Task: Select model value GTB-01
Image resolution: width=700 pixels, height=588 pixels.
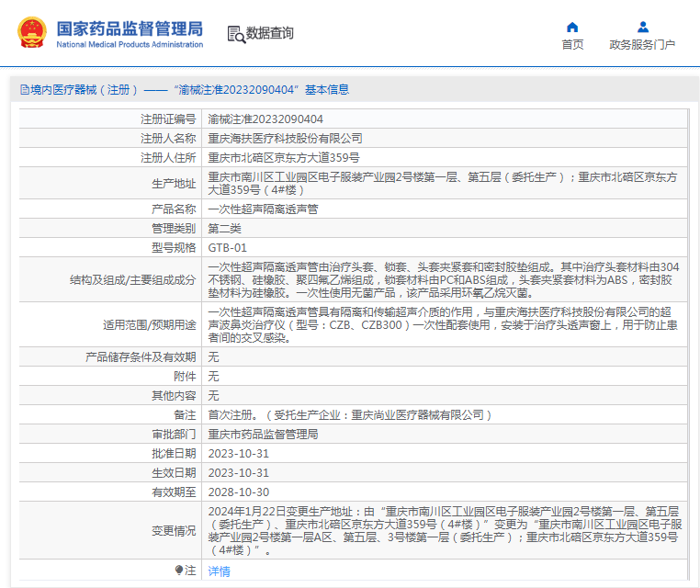Action: tap(227, 248)
